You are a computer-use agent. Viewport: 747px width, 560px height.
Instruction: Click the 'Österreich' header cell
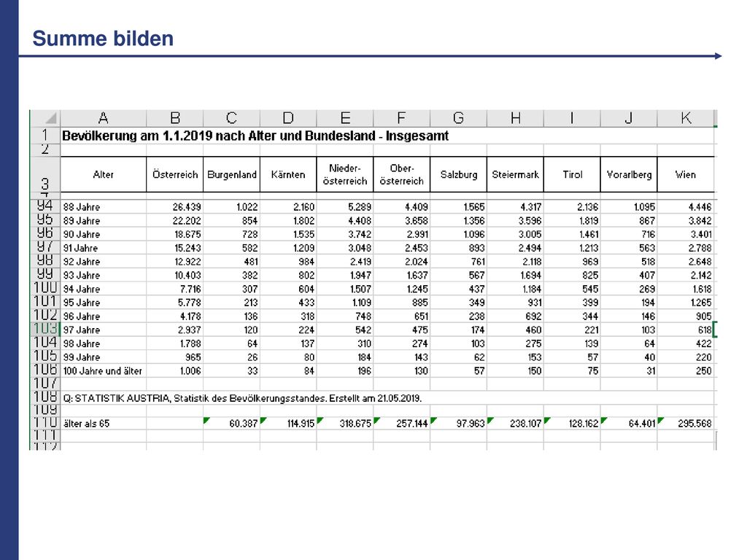point(175,174)
